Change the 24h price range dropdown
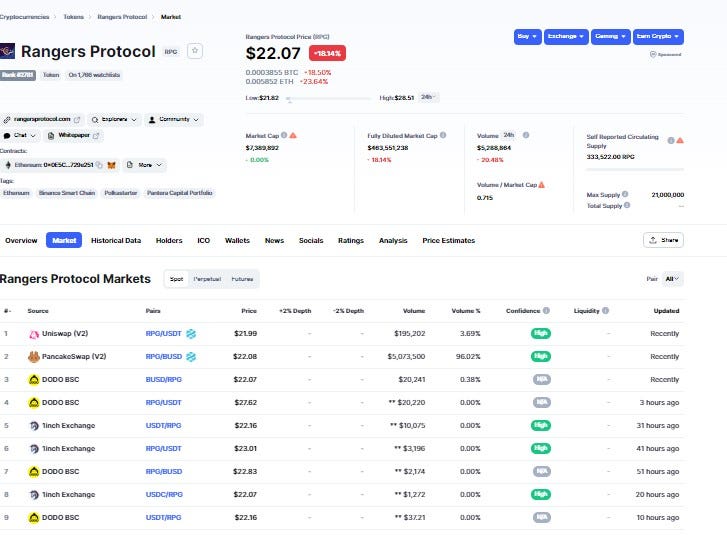 [428, 97]
